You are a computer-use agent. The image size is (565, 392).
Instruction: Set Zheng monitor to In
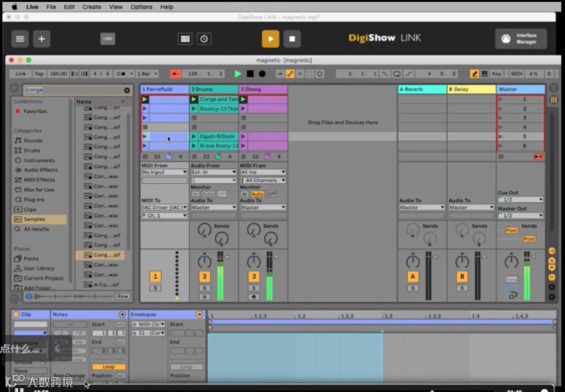click(245, 194)
